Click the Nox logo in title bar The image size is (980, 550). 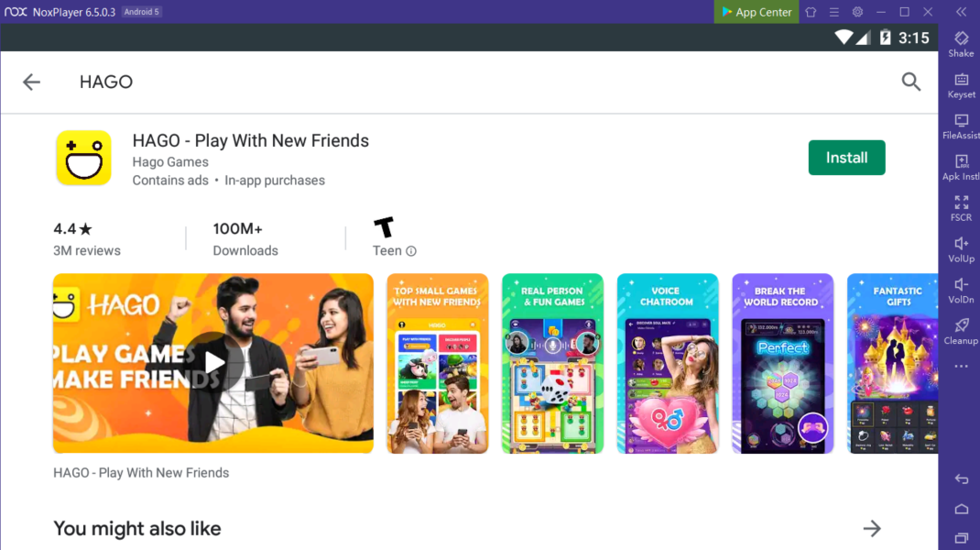pyautogui.click(x=16, y=12)
